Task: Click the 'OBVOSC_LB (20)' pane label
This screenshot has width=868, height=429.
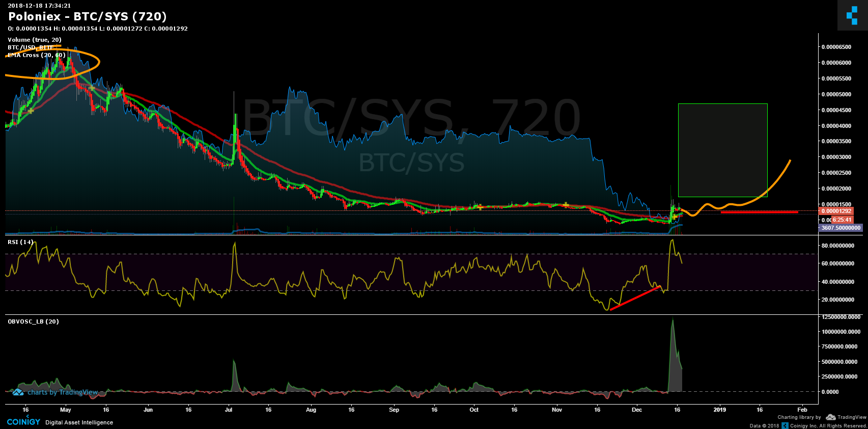Action: (33, 321)
